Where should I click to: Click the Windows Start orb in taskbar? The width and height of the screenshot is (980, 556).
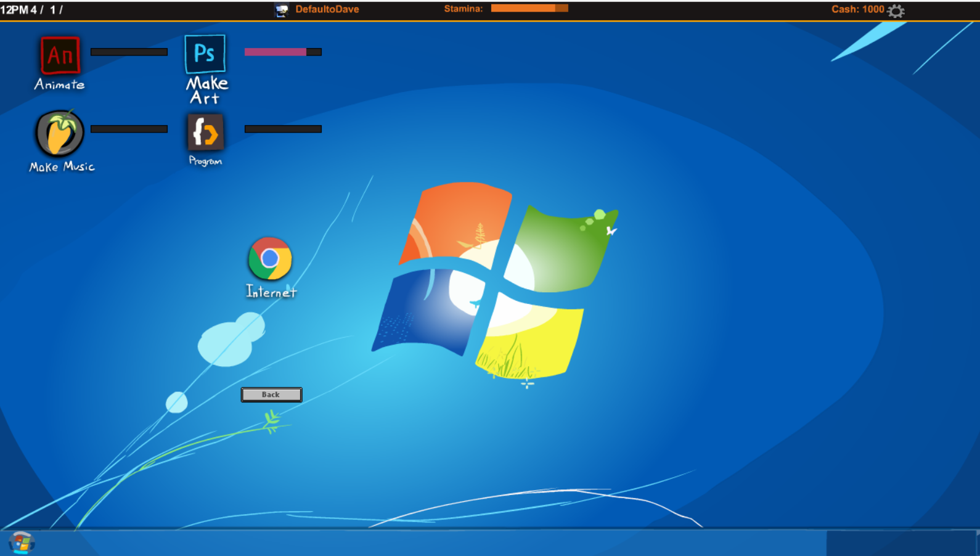22,542
